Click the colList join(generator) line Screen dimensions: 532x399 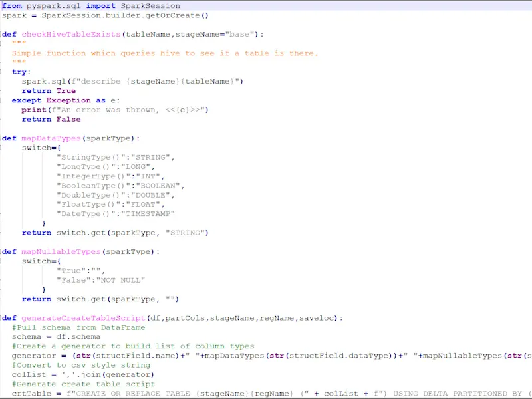tap(82, 375)
